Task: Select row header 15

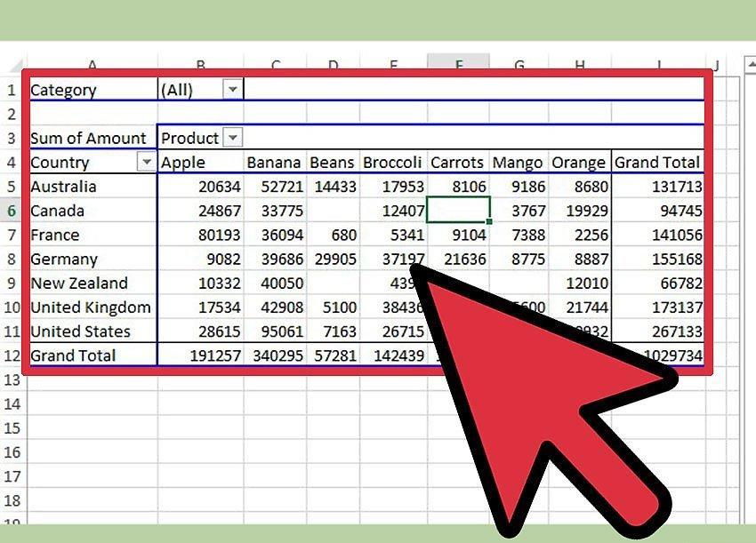Action: pyautogui.click(x=12, y=427)
